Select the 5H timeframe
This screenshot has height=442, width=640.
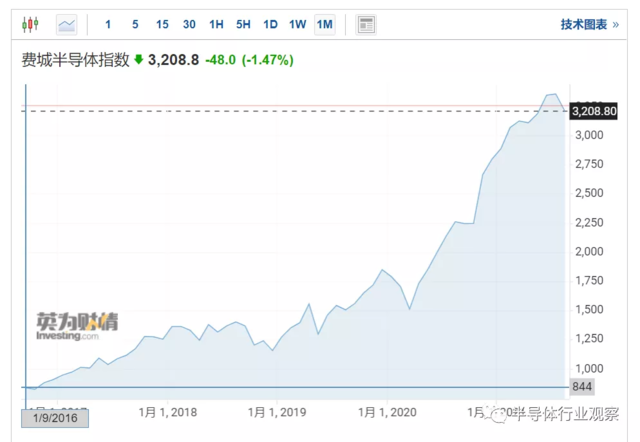click(x=243, y=24)
